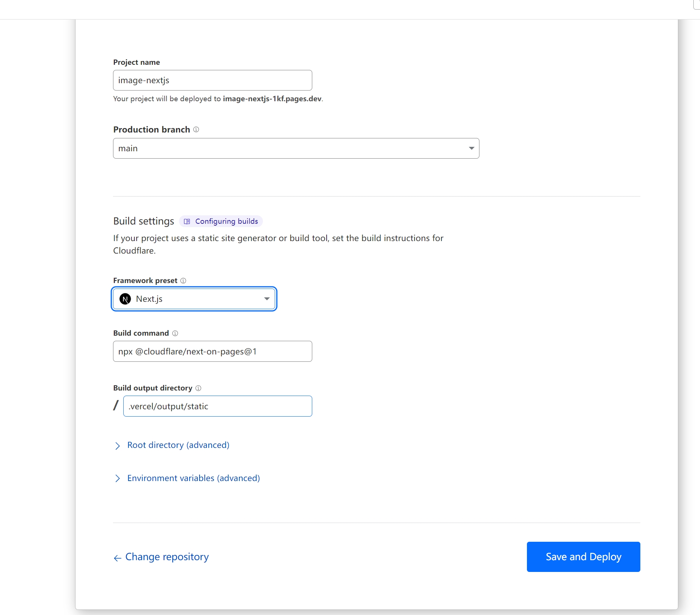This screenshot has height=615, width=700.
Task: Open the Production branch dropdown showing main
Action: (x=296, y=148)
